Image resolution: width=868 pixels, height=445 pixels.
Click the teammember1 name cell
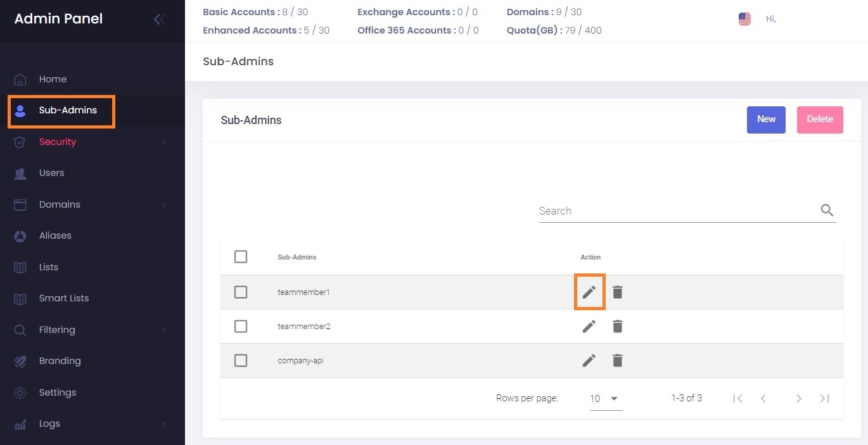303,292
